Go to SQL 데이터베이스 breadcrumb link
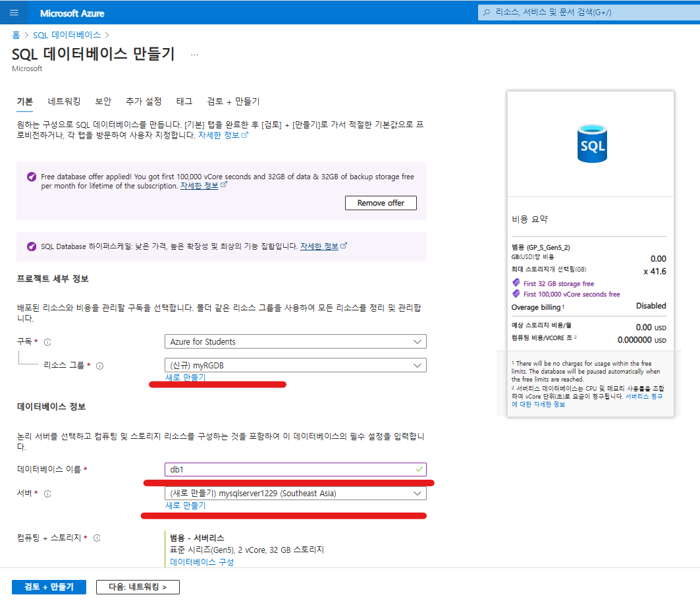The image size is (700, 601). pos(67,35)
